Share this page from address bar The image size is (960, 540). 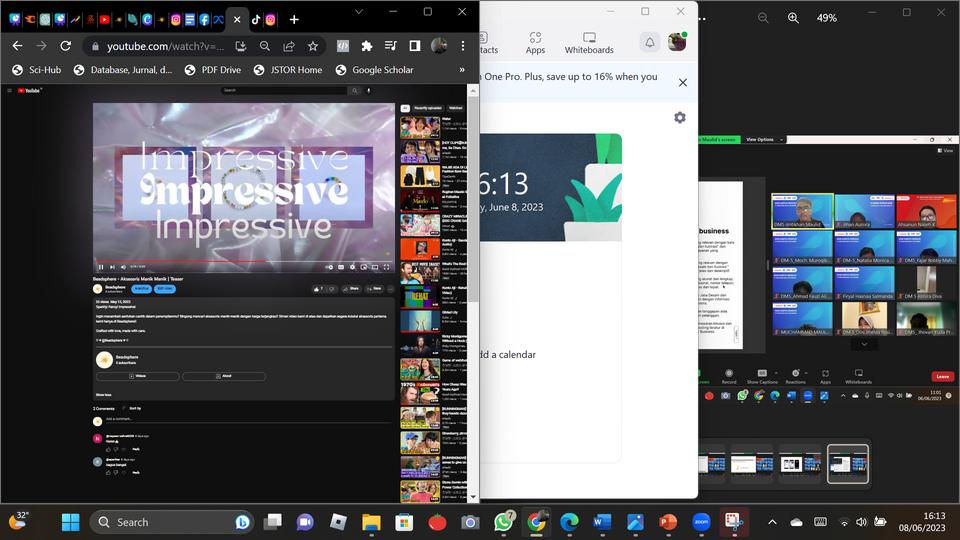288,46
